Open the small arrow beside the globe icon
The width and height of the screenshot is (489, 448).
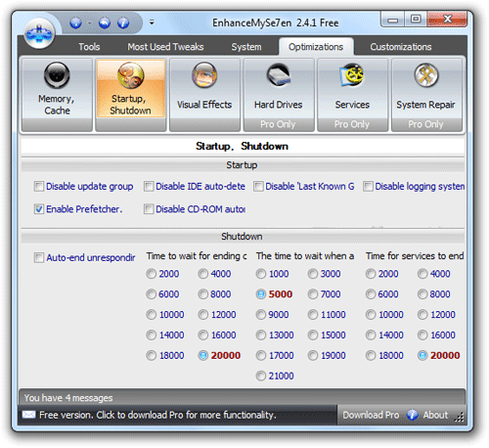click(90, 22)
